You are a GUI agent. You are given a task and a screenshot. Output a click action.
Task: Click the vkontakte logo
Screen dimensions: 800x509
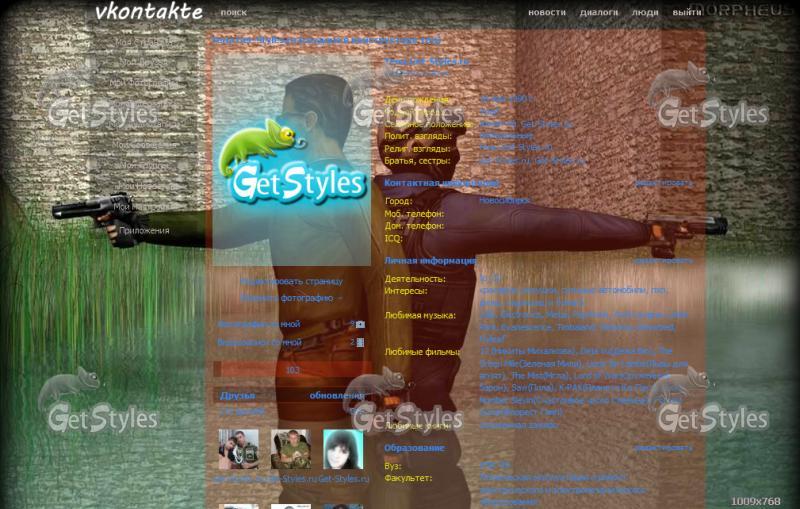[x=149, y=11]
